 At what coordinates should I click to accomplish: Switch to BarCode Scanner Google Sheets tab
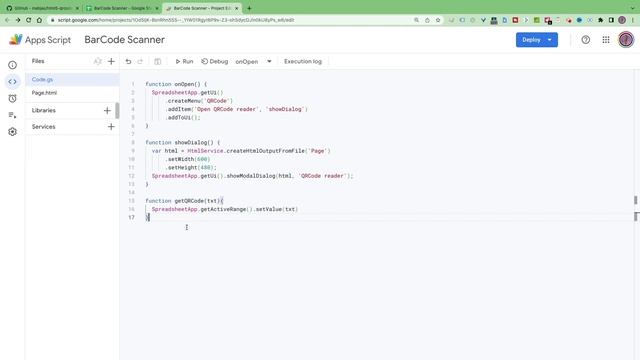pyautogui.click(x=121, y=8)
